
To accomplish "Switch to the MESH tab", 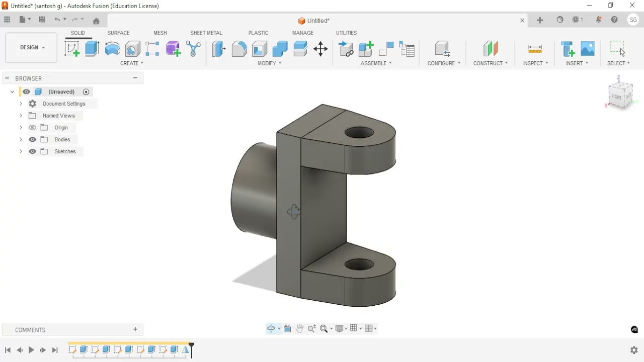I will coord(160,33).
